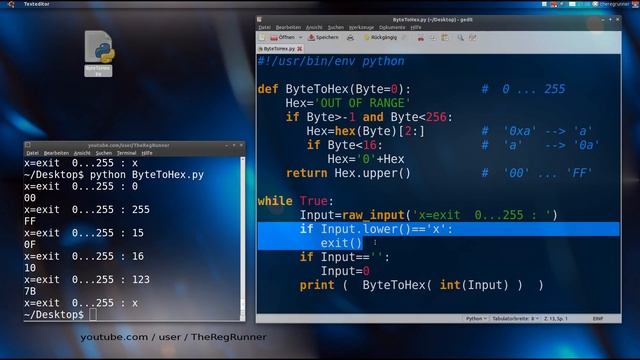Open the Datei menu in the terminal window
640x360 pixels.
(x=32, y=153)
